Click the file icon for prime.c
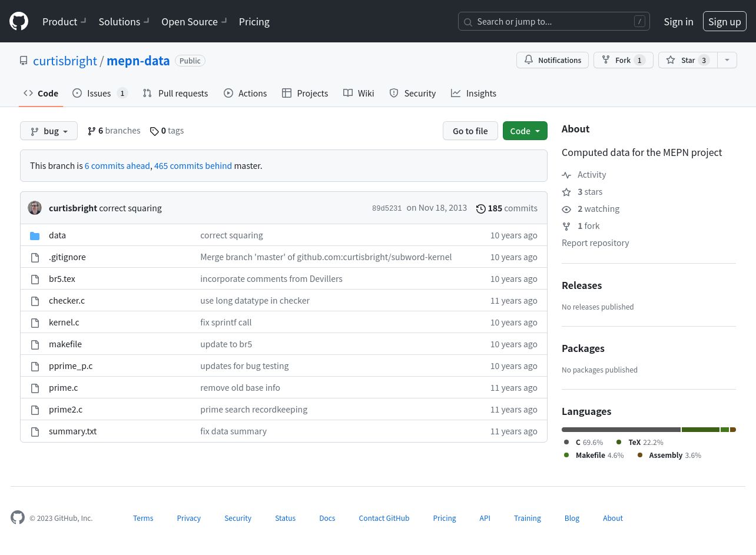Viewport: 756px width, 555px height. (x=35, y=388)
